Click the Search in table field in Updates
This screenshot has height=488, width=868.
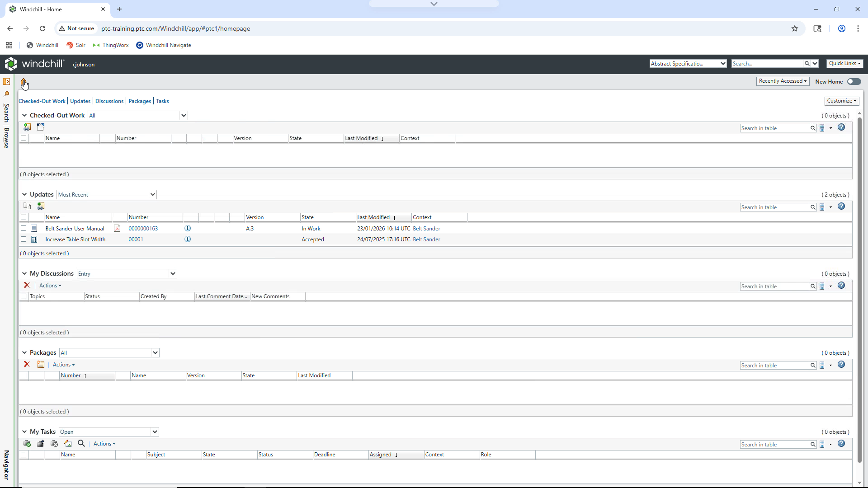[x=774, y=207]
